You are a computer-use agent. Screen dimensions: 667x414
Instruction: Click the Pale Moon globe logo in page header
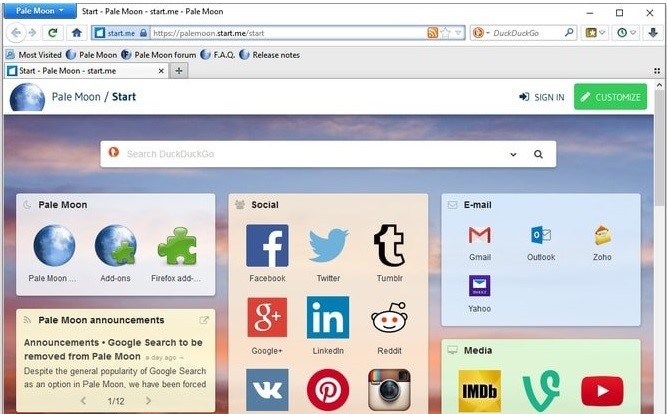point(27,97)
